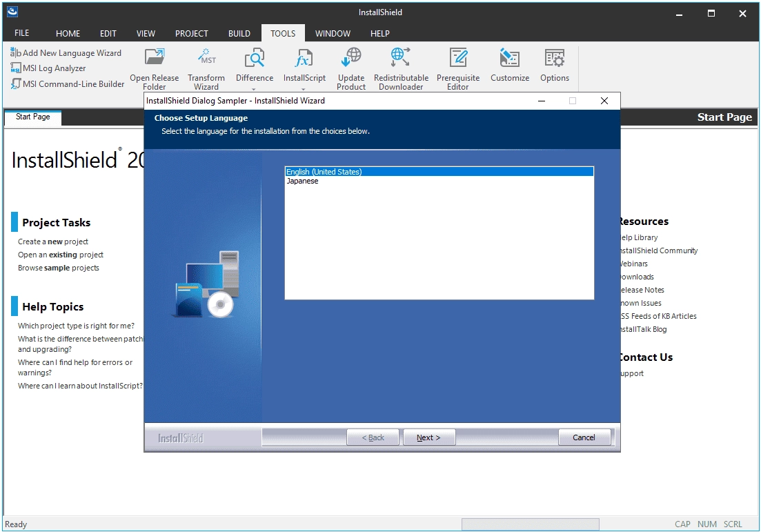
Task: Click the Difference tool icon
Action: pyautogui.click(x=255, y=57)
